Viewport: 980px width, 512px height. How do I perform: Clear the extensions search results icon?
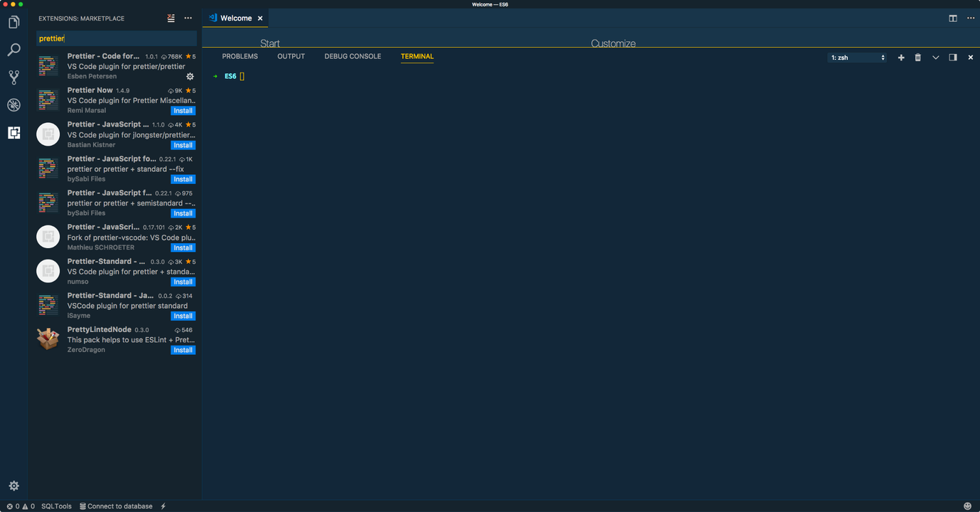(171, 18)
